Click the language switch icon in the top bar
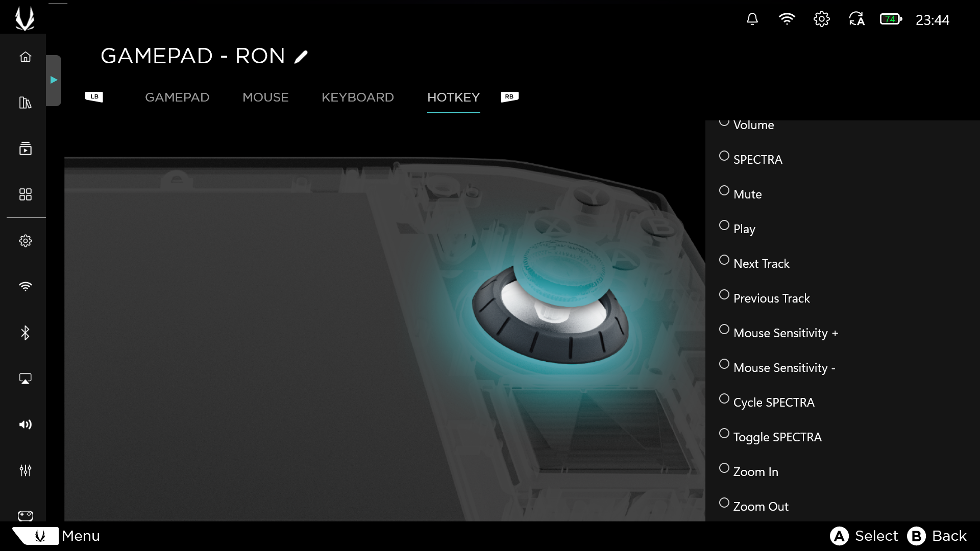Viewport: 980px width, 551px height. pyautogui.click(x=856, y=19)
